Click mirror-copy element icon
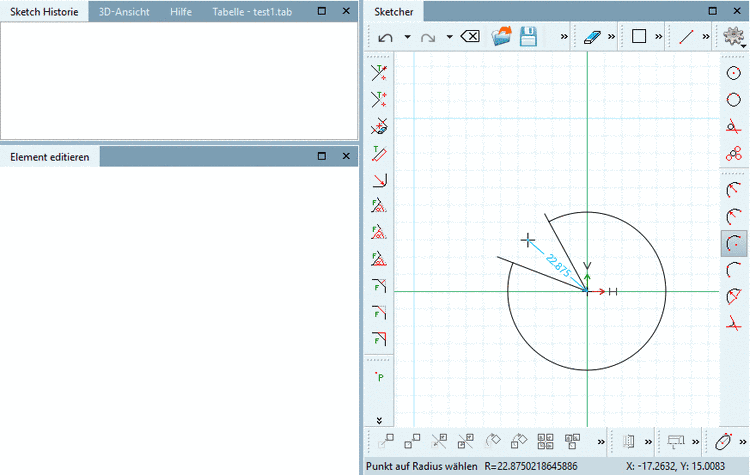The width and height of the screenshot is (750, 475). 465,442
